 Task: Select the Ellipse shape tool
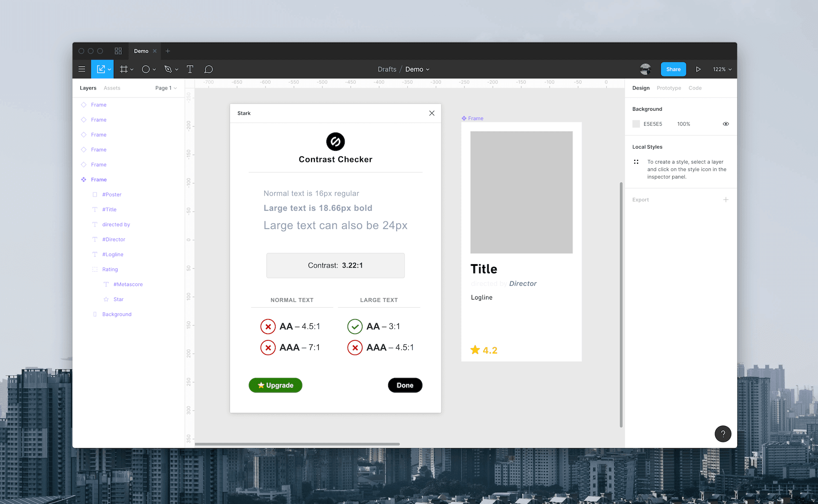[x=146, y=69]
